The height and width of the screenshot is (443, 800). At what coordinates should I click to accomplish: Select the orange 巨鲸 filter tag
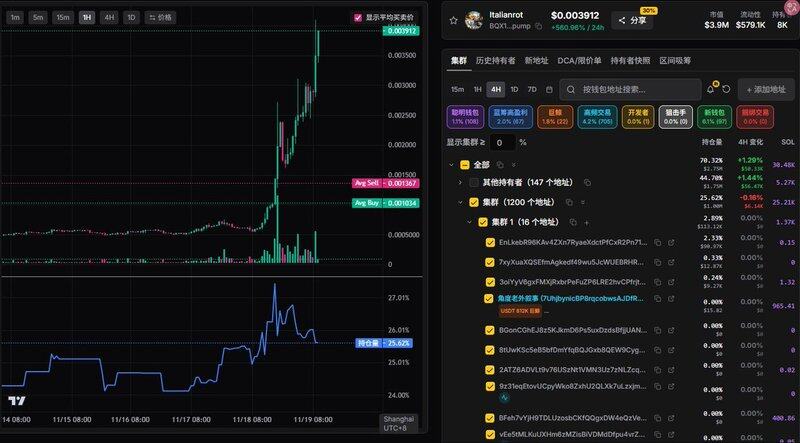click(x=548, y=116)
